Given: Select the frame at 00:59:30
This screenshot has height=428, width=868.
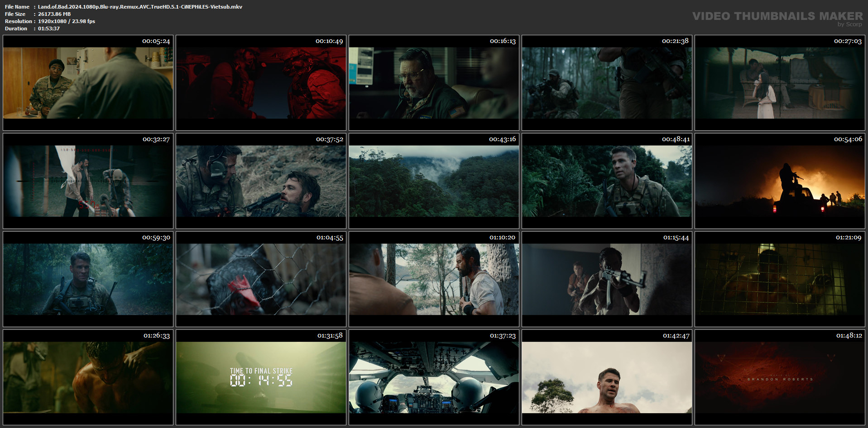Looking at the screenshot, I should pos(88,279).
